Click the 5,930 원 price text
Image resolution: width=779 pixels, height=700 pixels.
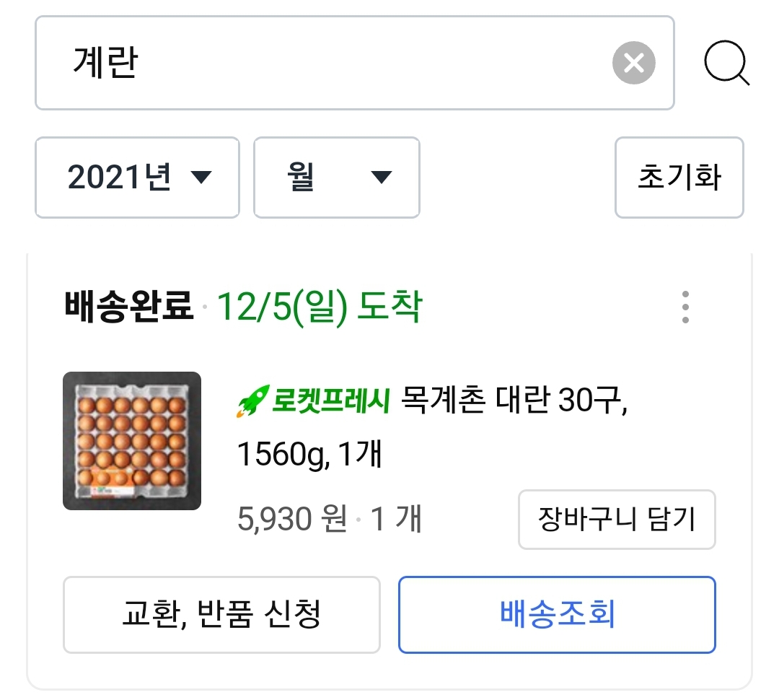pos(292,520)
